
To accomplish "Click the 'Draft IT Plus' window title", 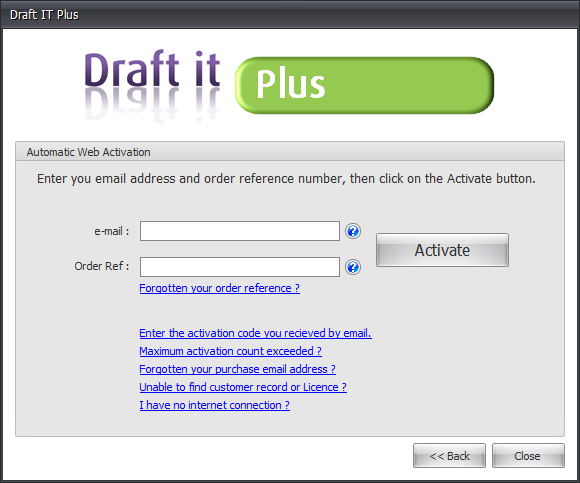I will (x=44, y=15).
